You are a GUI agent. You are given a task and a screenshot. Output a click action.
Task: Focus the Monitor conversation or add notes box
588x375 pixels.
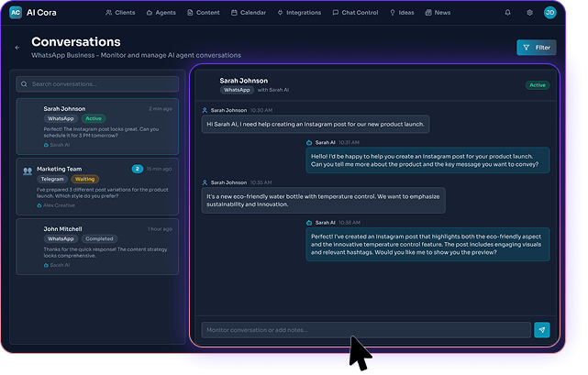click(365, 330)
